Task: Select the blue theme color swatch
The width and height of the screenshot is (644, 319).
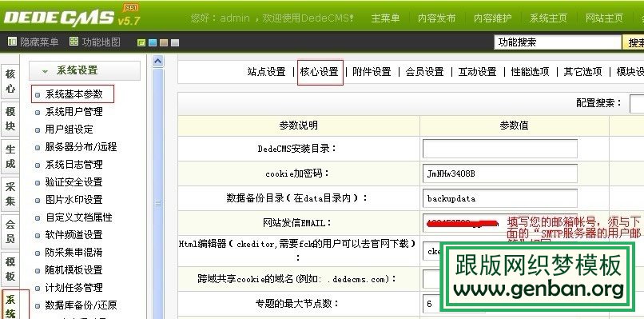Action: pyautogui.click(x=153, y=42)
